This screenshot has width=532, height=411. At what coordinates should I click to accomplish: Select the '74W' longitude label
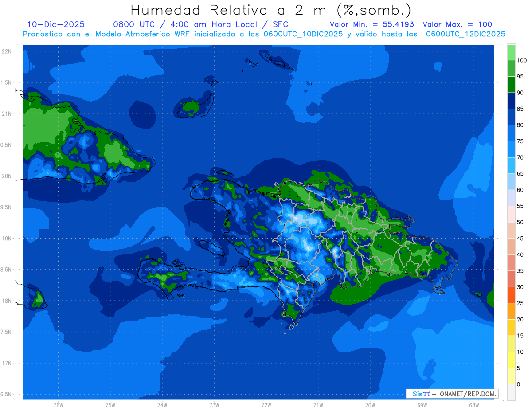162,405
